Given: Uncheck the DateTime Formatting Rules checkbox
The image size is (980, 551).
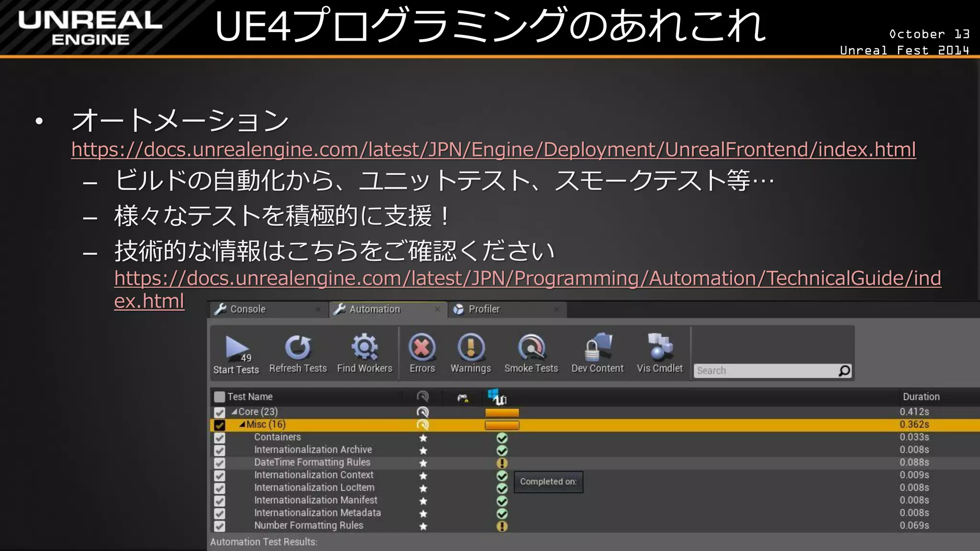Looking at the screenshot, I should pos(220,463).
